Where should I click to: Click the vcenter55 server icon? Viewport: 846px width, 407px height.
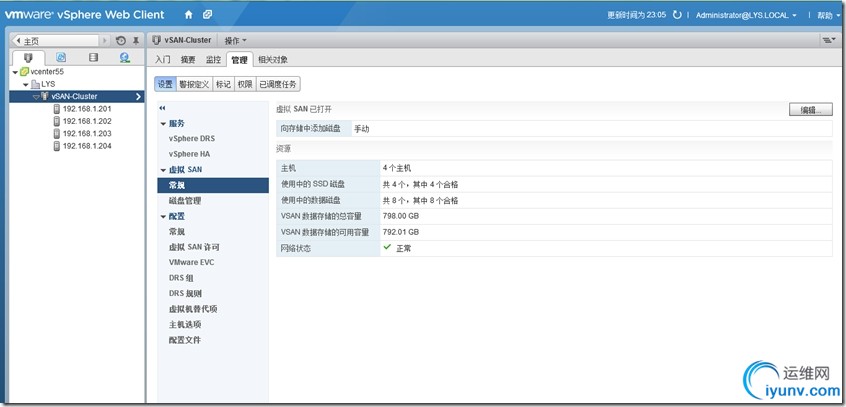pos(24,72)
